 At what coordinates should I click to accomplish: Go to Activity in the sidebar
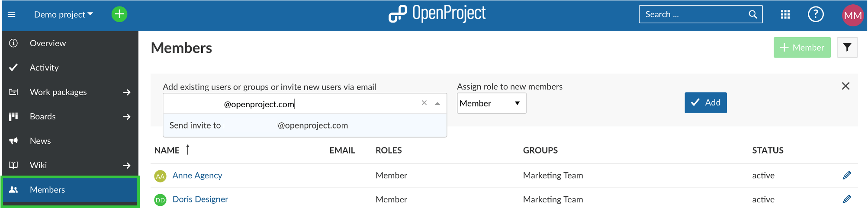click(44, 67)
